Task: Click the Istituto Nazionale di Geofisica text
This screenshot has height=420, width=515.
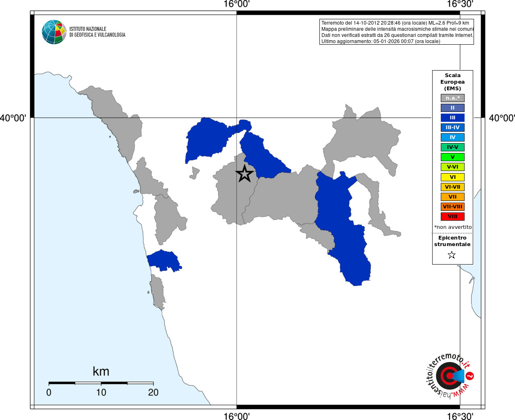Action: point(97,32)
